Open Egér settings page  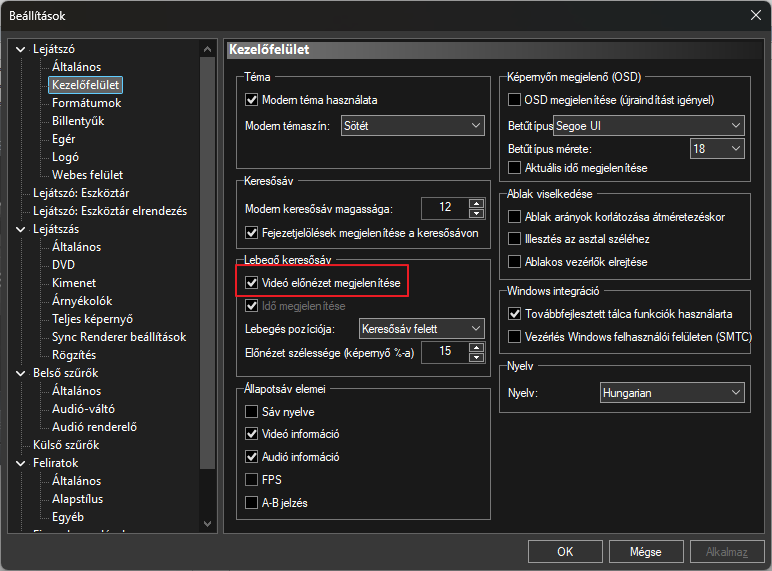point(64,139)
